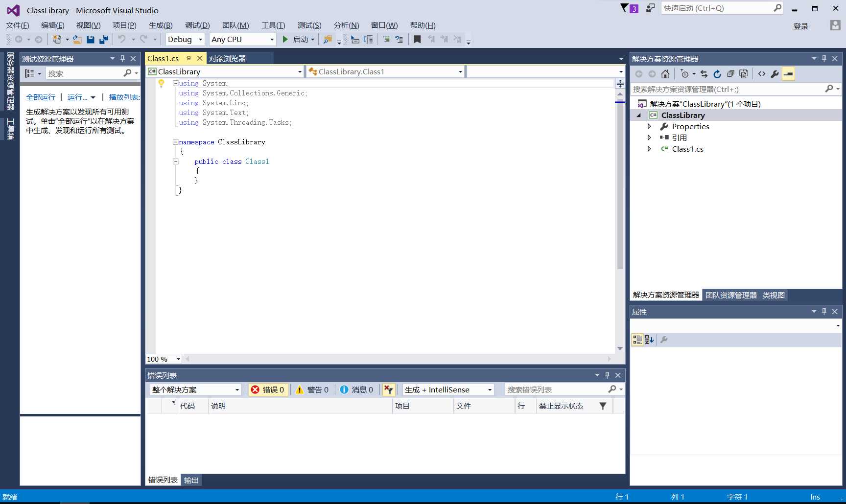Image resolution: width=846 pixels, height=504 pixels.
Task: Toggle the clear build filter icon in Error List
Action: (389, 389)
